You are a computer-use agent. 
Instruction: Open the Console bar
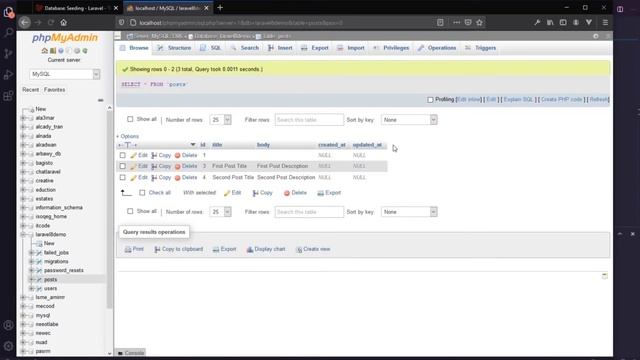(131, 353)
